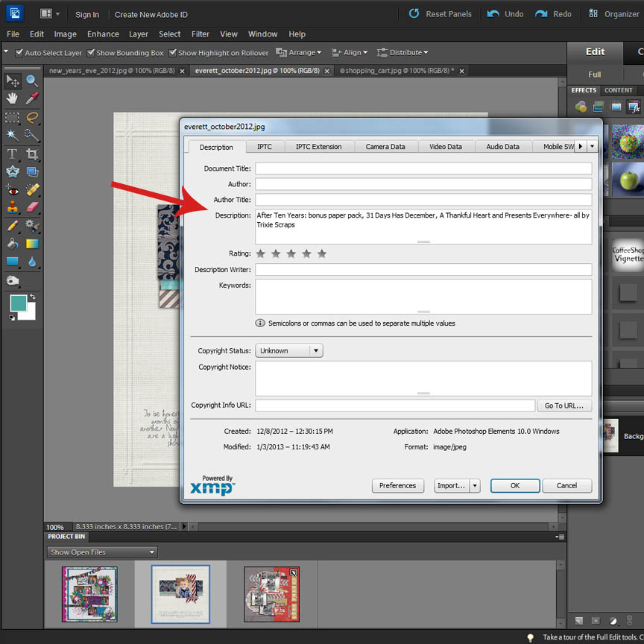Select the Smart Brush tool
This screenshot has height=644, width=644.
point(32,226)
